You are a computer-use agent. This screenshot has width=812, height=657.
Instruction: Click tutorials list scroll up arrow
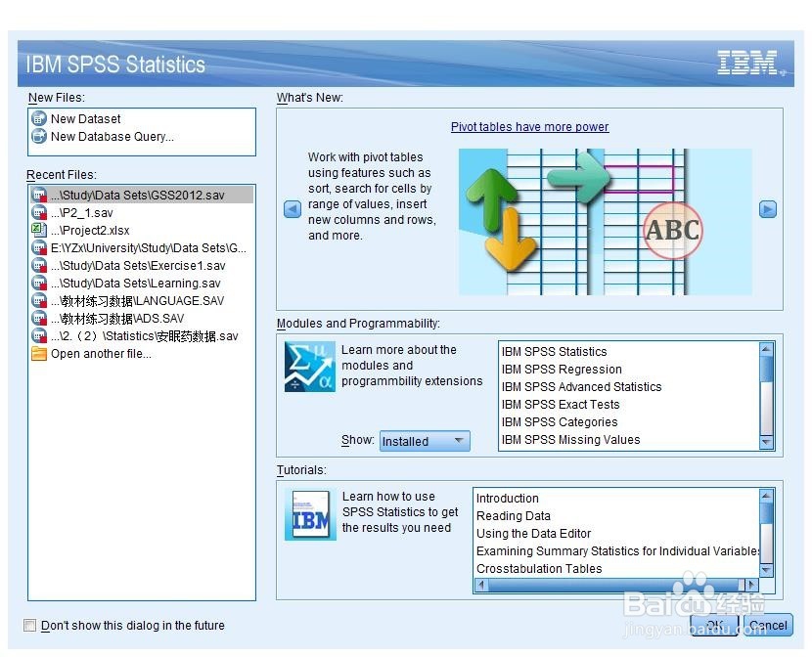766,496
